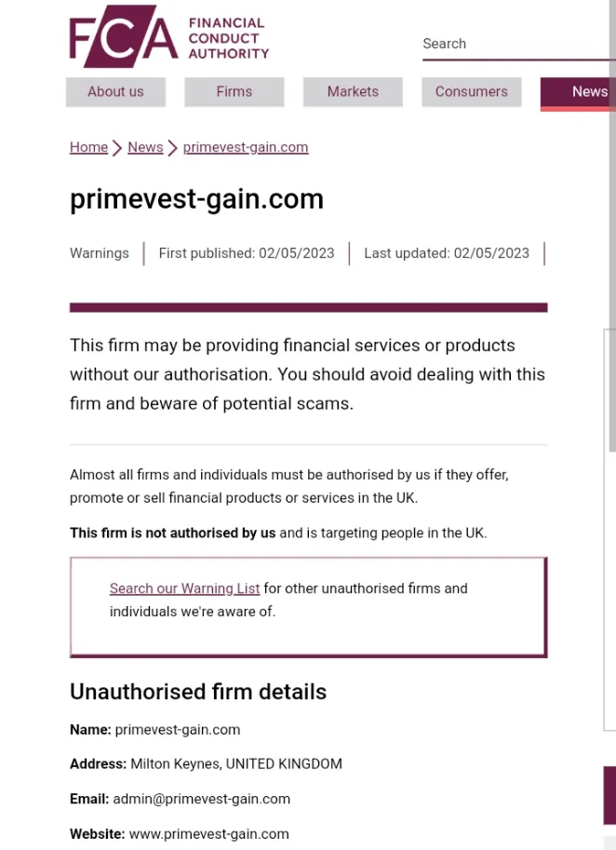616x850 pixels.
Task: Go to Home breadcrumb link
Action: tap(88, 147)
